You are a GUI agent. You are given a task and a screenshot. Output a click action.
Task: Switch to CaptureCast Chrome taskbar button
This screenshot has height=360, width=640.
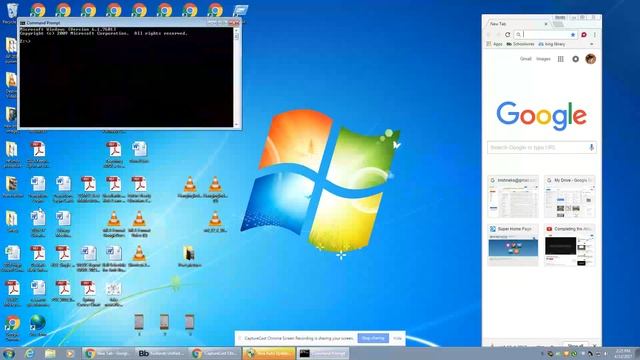click(x=216, y=353)
